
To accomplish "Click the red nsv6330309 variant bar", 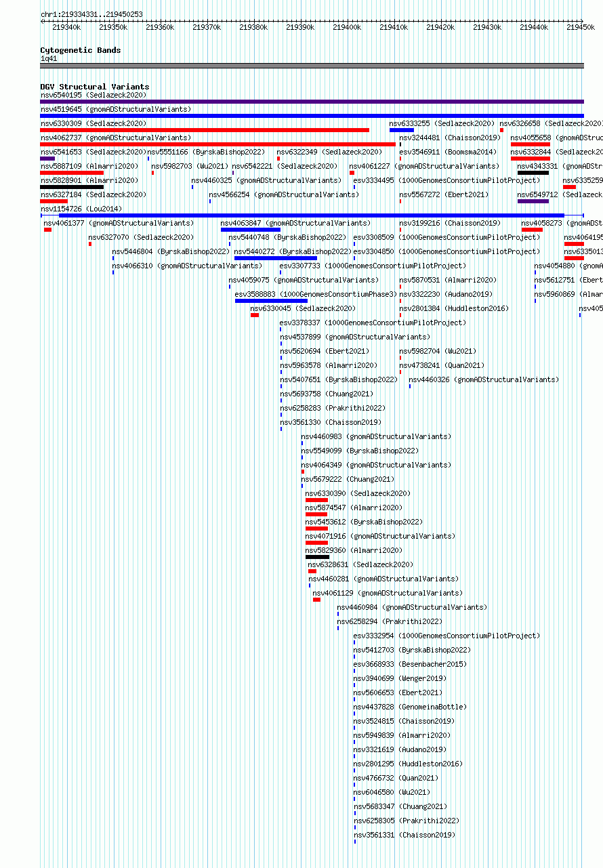I will (x=205, y=130).
